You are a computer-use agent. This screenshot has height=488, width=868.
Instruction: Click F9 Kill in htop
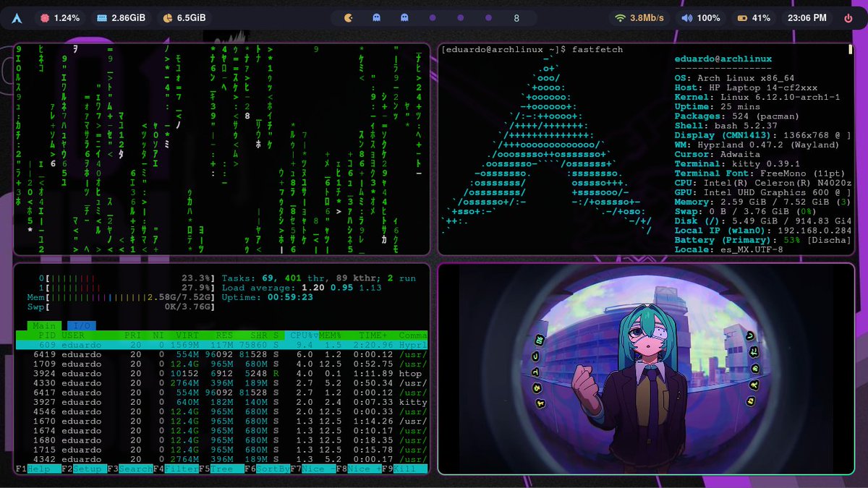(x=404, y=469)
